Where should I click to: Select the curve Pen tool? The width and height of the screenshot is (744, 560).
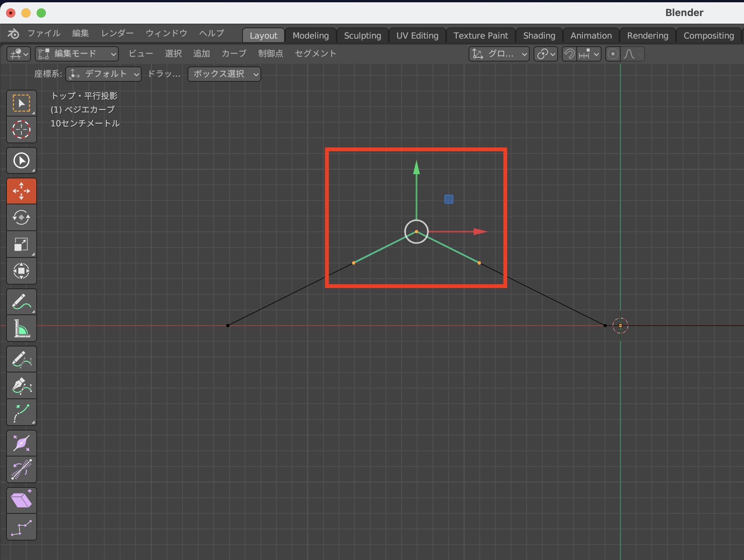coord(21,385)
